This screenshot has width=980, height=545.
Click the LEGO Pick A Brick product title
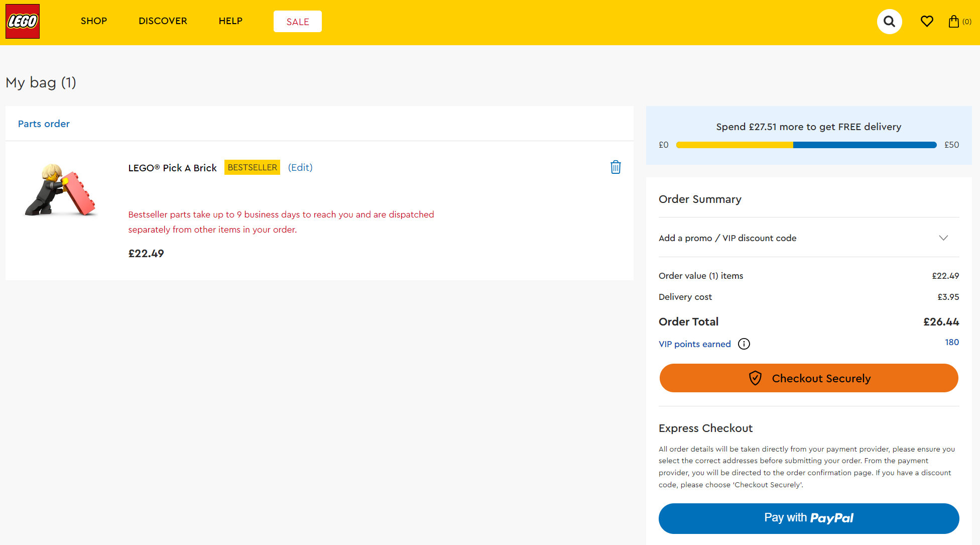coord(172,168)
